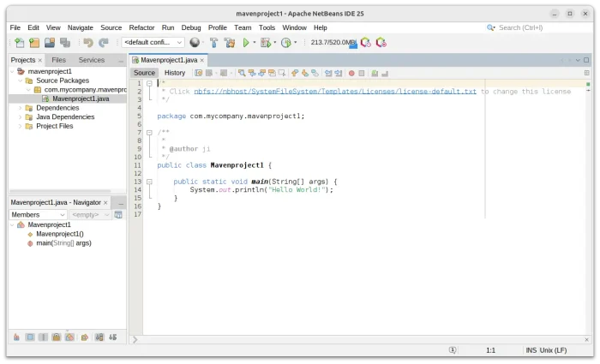Click the Find Next Occurrence icon
The image size is (600, 364).
(x=261, y=73)
